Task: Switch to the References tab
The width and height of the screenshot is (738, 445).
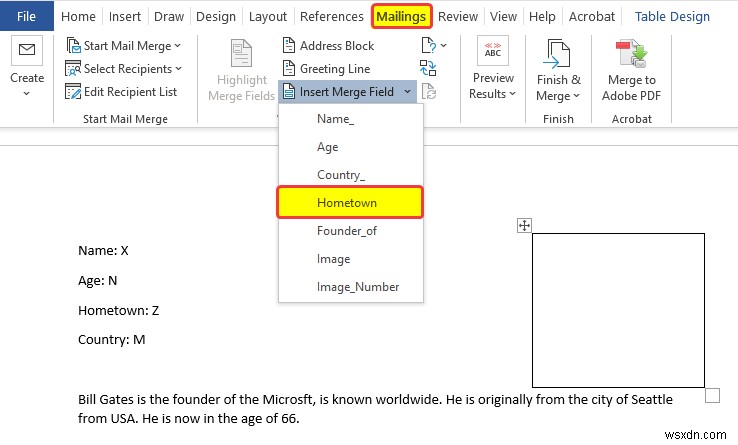Action: [x=332, y=16]
